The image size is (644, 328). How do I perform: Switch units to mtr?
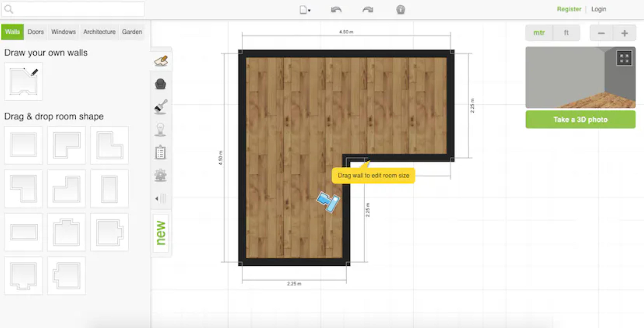539,33
